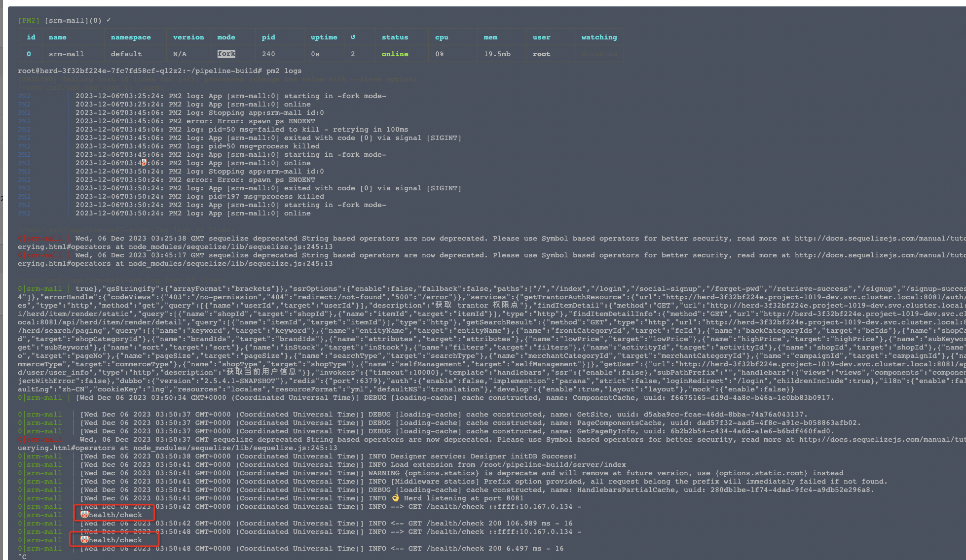The image size is (966, 560).
Task: Click the pid value 240
Action: tap(268, 54)
